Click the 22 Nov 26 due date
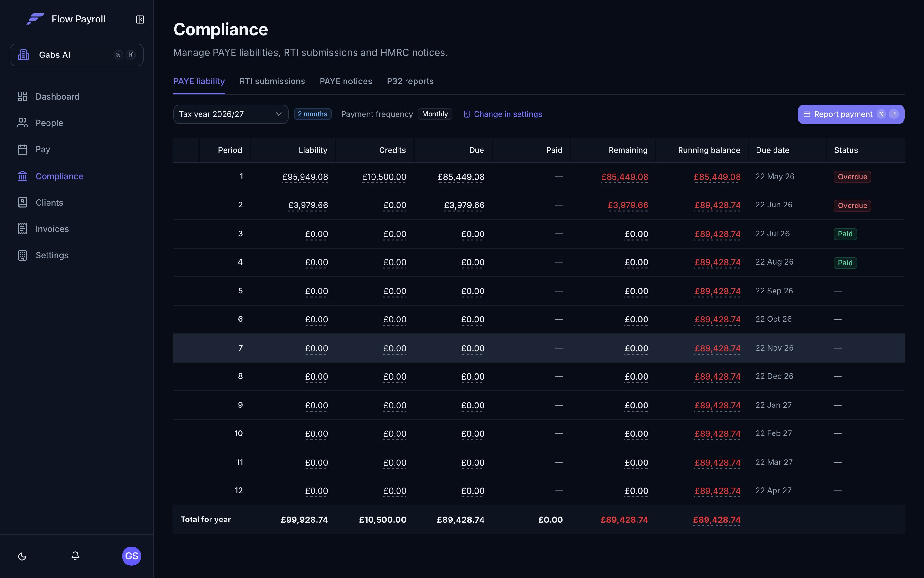 tap(774, 348)
